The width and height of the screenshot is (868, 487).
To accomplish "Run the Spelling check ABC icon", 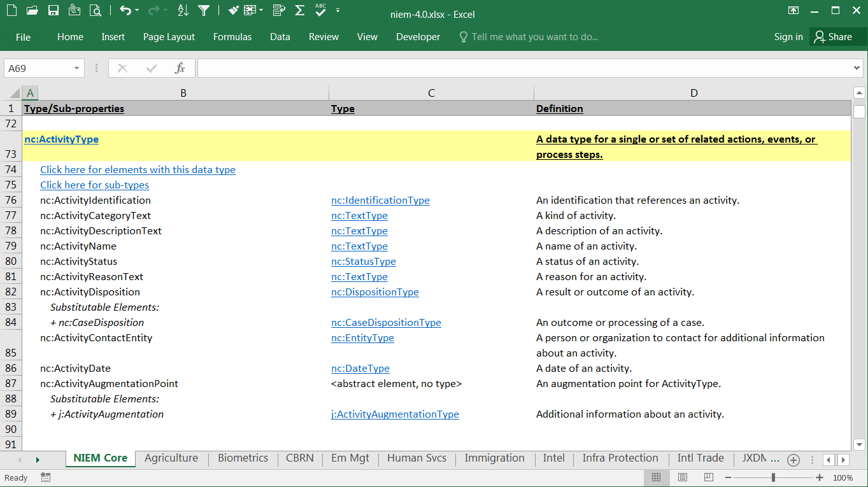I will point(320,10).
